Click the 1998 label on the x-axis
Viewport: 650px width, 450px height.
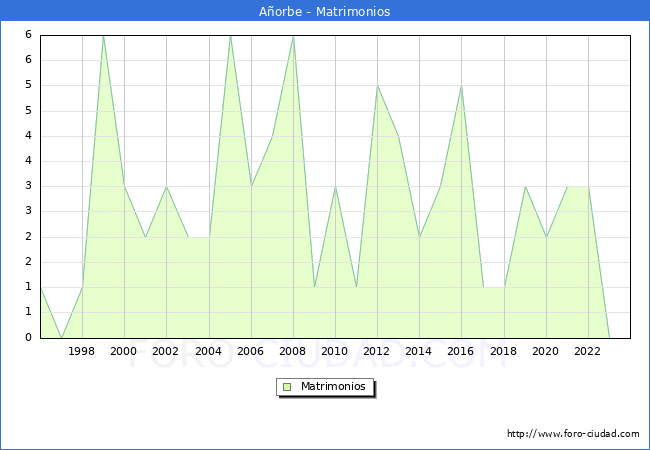tap(82, 351)
